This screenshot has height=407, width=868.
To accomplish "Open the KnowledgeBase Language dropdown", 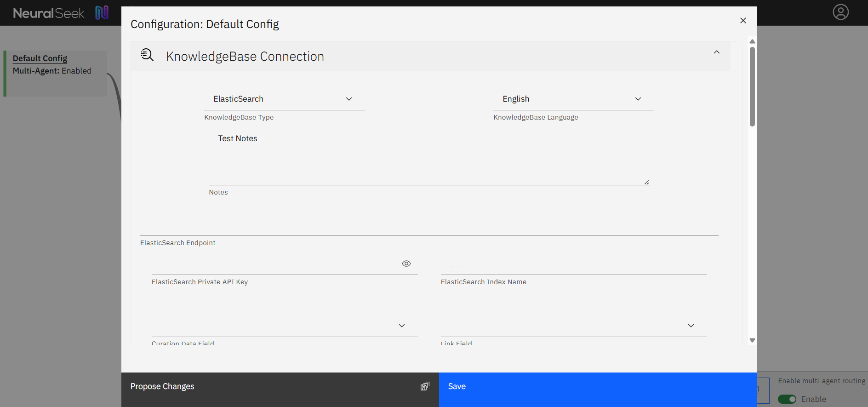I will (574, 99).
